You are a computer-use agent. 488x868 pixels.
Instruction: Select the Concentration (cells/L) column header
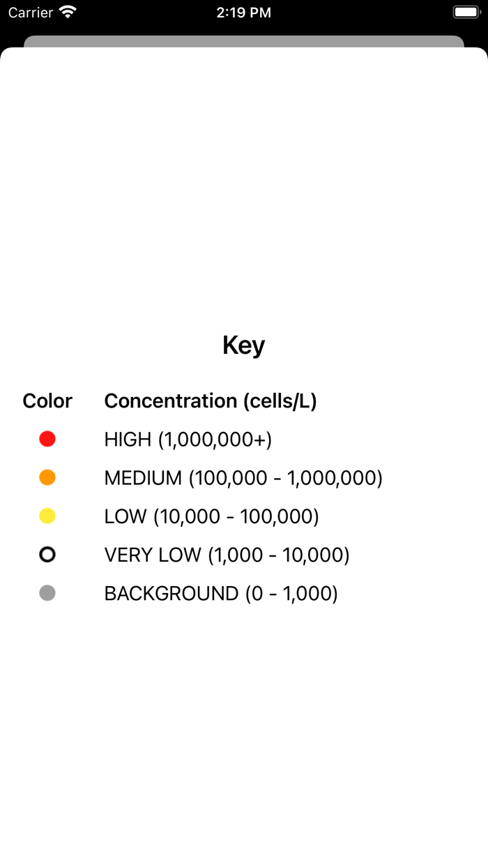(x=211, y=401)
